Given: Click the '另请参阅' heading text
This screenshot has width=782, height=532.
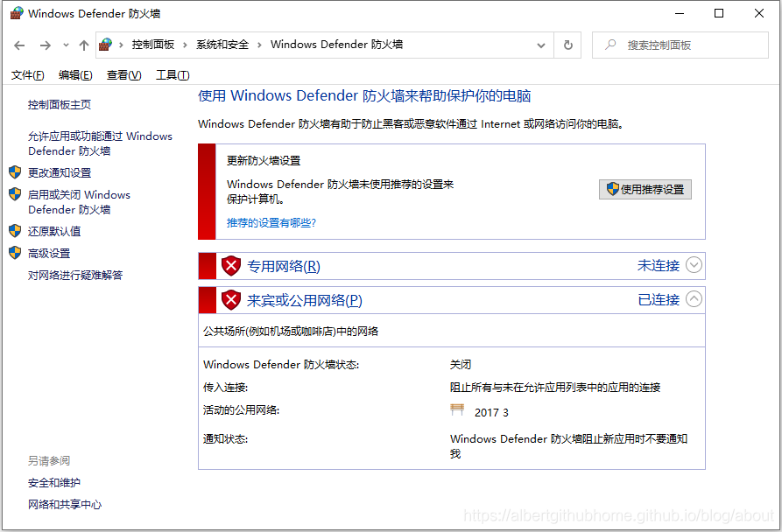Looking at the screenshot, I should (49, 461).
